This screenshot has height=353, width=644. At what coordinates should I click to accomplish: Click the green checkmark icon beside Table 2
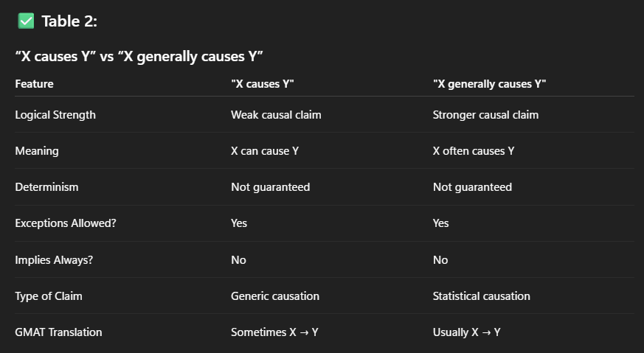point(26,21)
